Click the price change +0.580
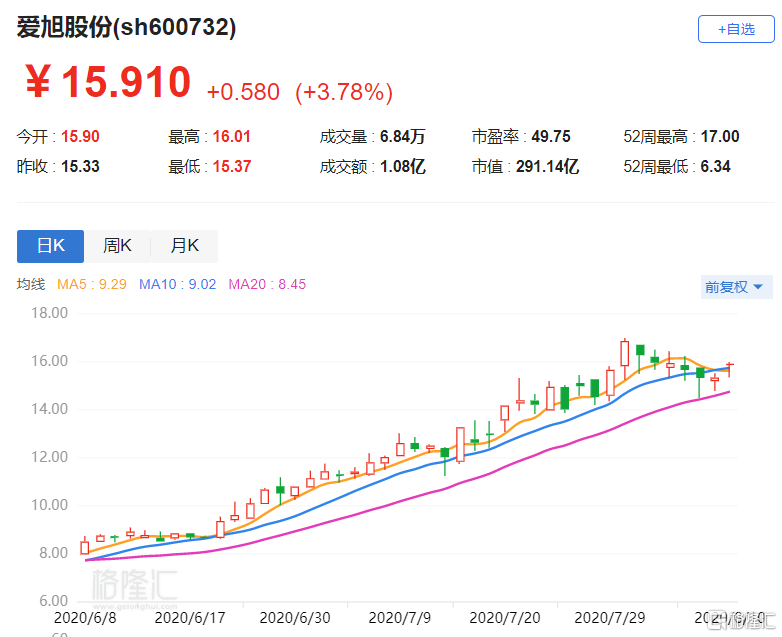 coord(243,92)
